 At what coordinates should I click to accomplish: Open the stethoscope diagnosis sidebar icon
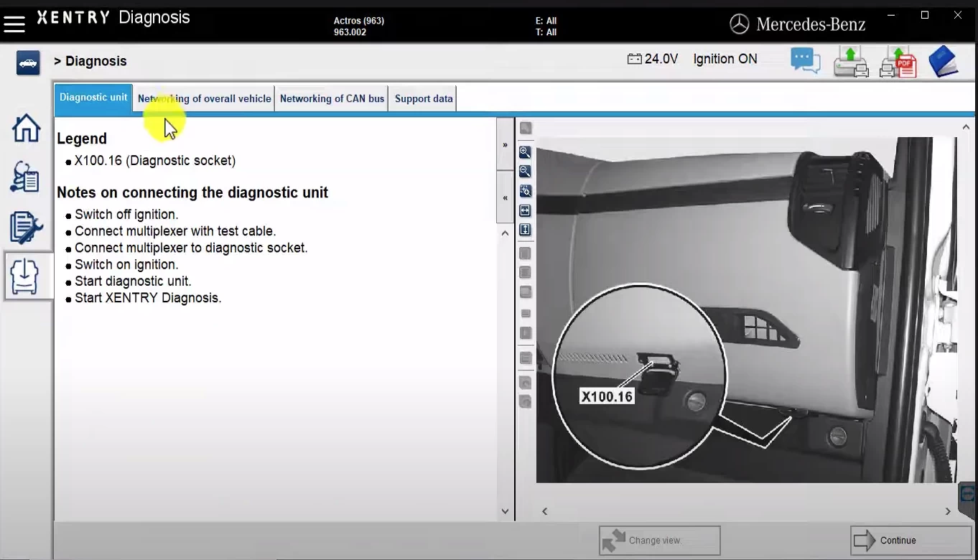(26, 177)
